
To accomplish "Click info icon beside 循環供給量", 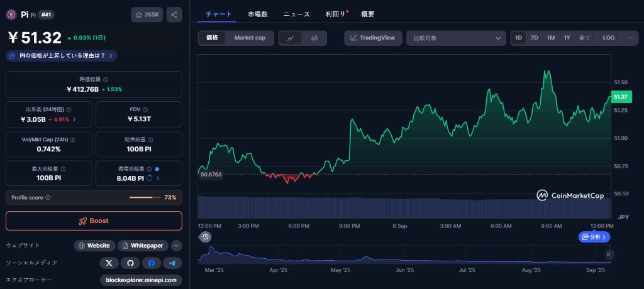I will click(149, 169).
